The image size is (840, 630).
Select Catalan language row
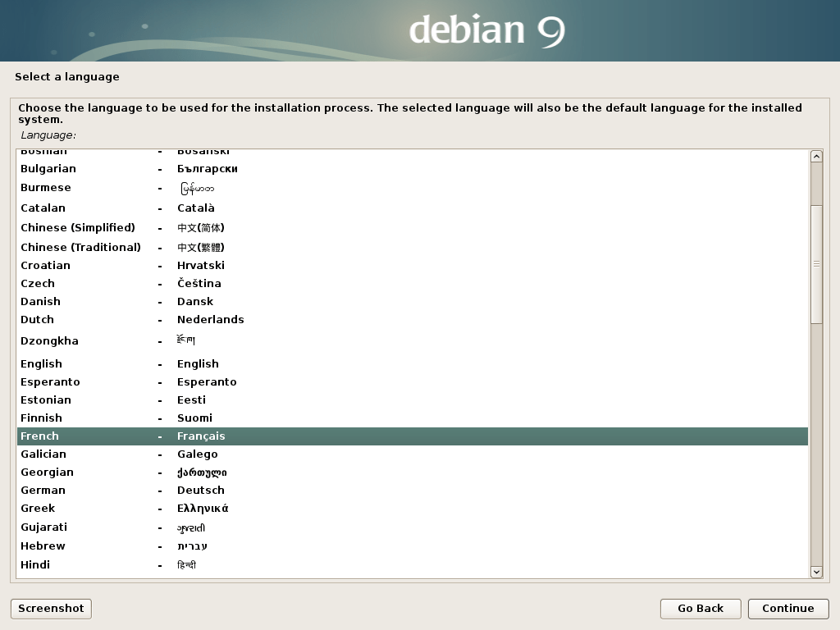(x=413, y=208)
